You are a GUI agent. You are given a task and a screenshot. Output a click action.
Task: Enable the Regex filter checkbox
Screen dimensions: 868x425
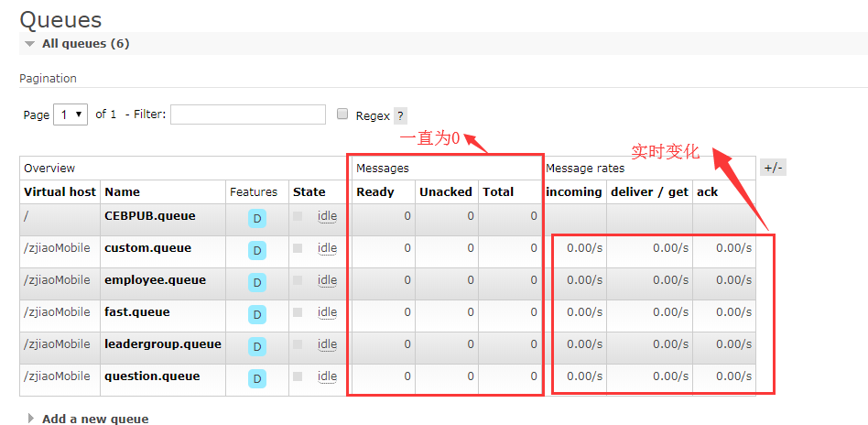tap(342, 114)
